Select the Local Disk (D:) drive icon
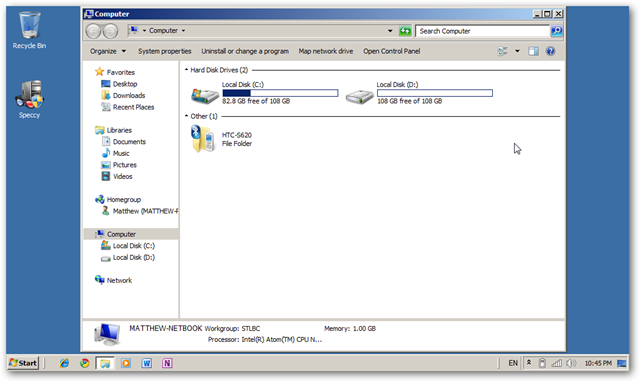640x382 pixels. click(359, 96)
